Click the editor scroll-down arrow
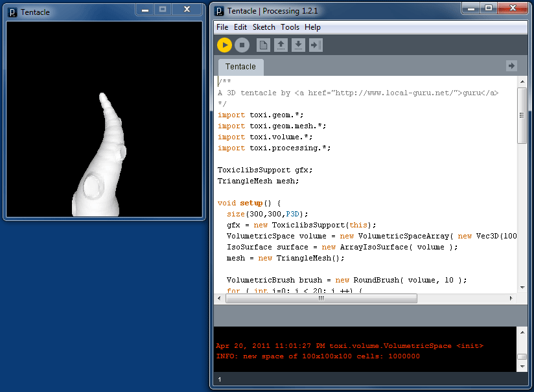The width and height of the screenshot is (534, 392). click(x=522, y=288)
